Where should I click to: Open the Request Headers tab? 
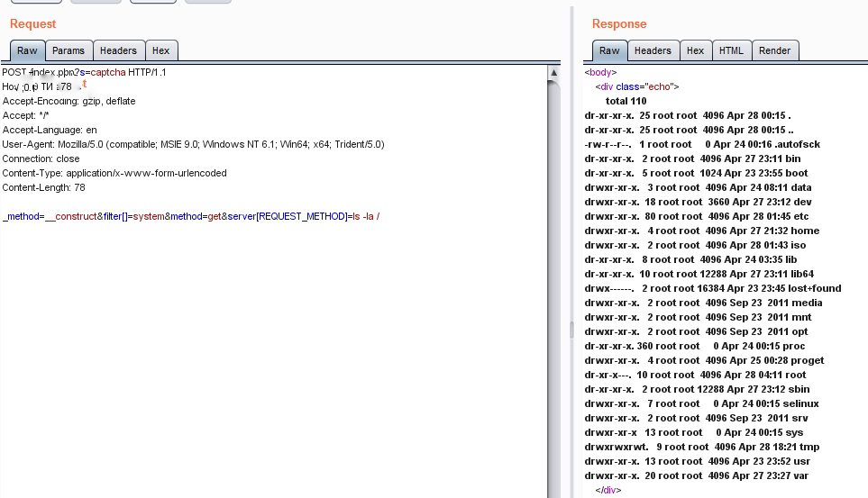pos(118,51)
